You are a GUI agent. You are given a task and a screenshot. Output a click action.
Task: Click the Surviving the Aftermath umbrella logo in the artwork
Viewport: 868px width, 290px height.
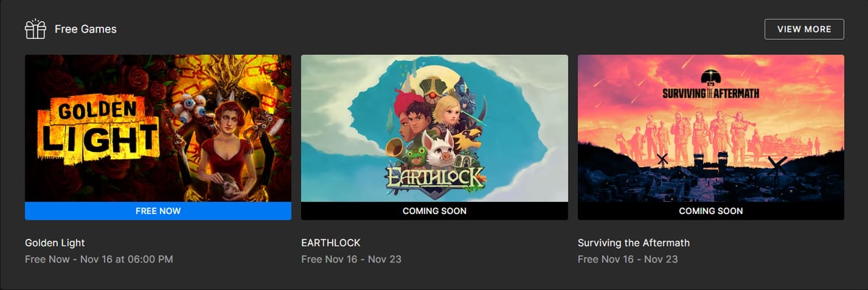710,76
